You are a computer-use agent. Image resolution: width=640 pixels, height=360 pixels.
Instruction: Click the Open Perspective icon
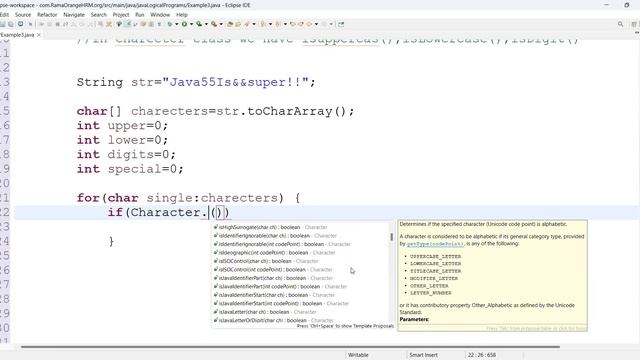click(x=634, y=24)
